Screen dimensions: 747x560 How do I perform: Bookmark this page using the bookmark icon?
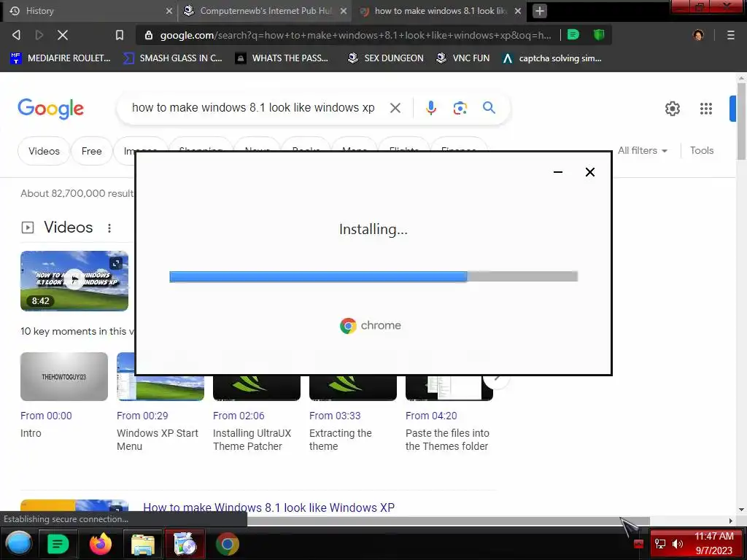pyautogui.click(x=120, y=35)
